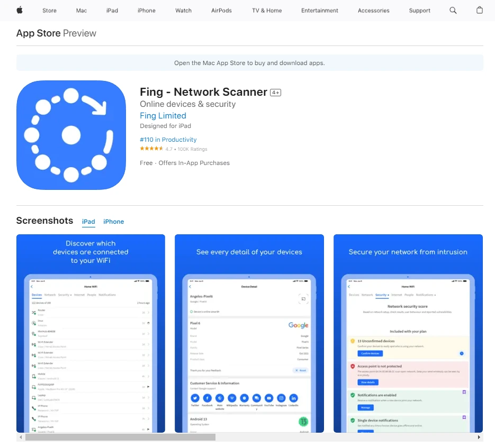Click the App Store Preview heading link

[56, 33]
